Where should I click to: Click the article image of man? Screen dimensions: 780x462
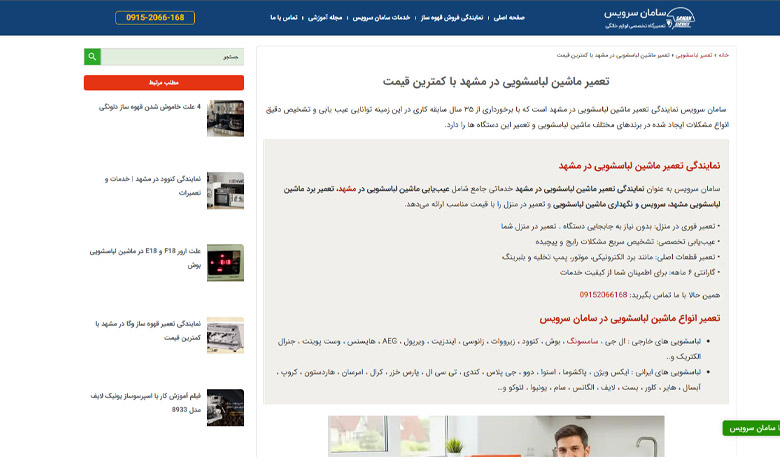pos(496,436)
